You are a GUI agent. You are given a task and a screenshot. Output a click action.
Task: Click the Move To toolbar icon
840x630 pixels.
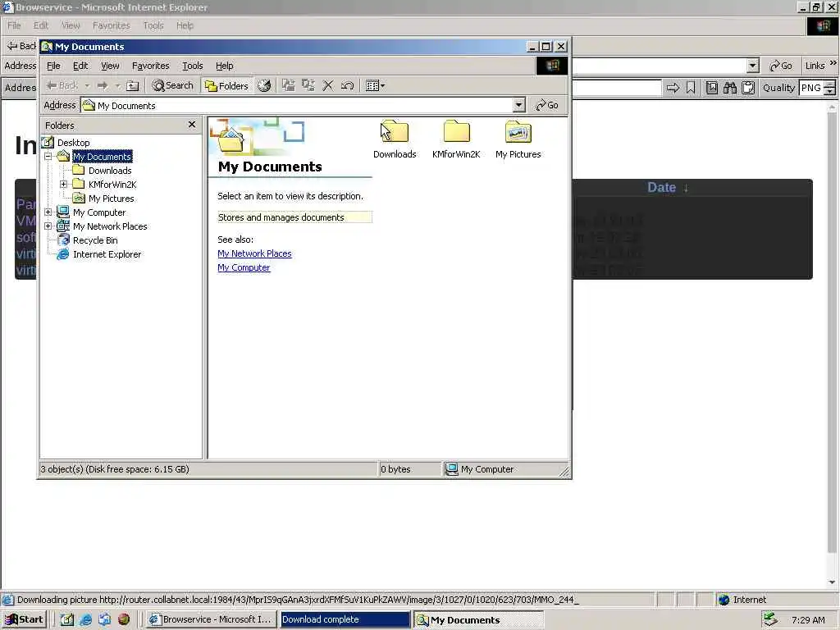[288, 85]
